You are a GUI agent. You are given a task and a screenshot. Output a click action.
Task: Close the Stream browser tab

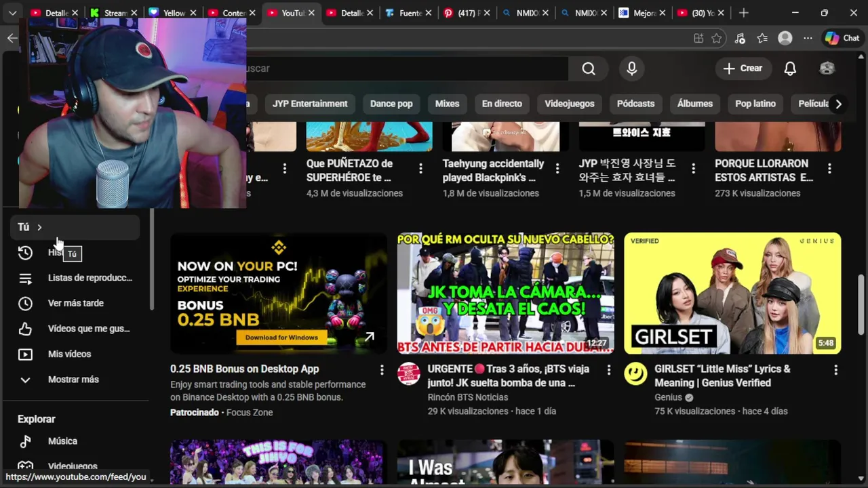point(134,13)
